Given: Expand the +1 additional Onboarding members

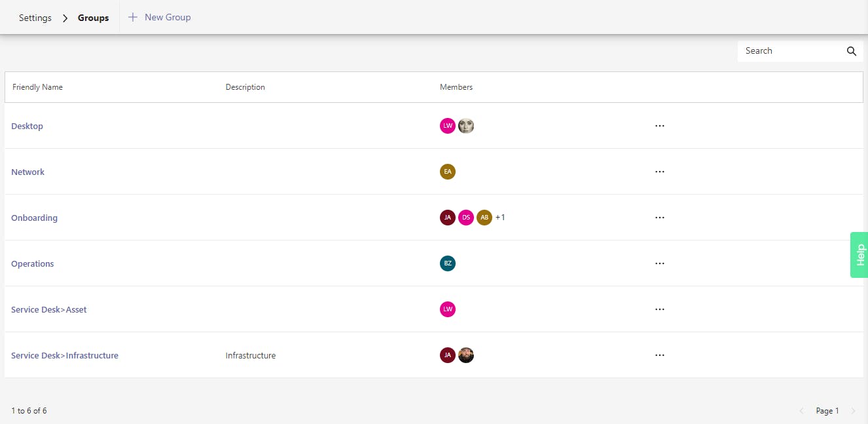Looking at the screenshot, I should tap(500, 218).
